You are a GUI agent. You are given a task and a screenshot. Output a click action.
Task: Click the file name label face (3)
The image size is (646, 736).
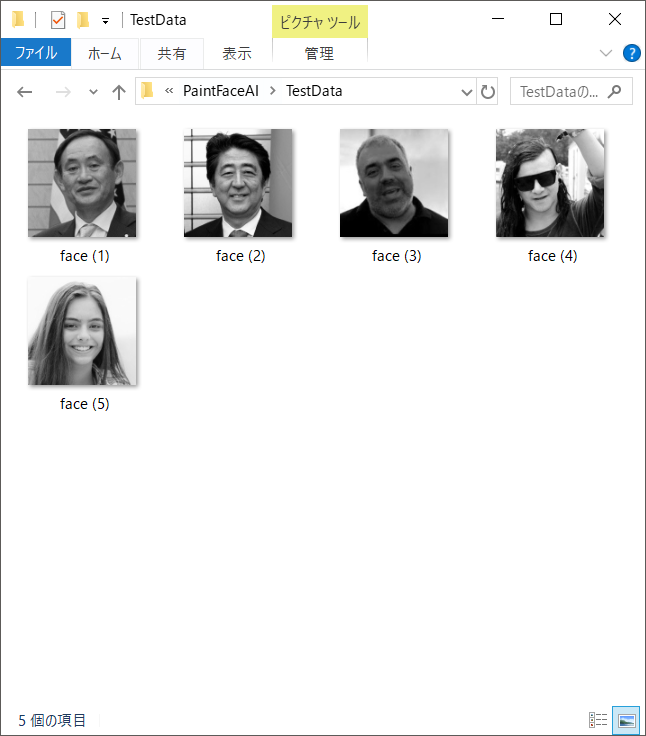click(396, 256)
